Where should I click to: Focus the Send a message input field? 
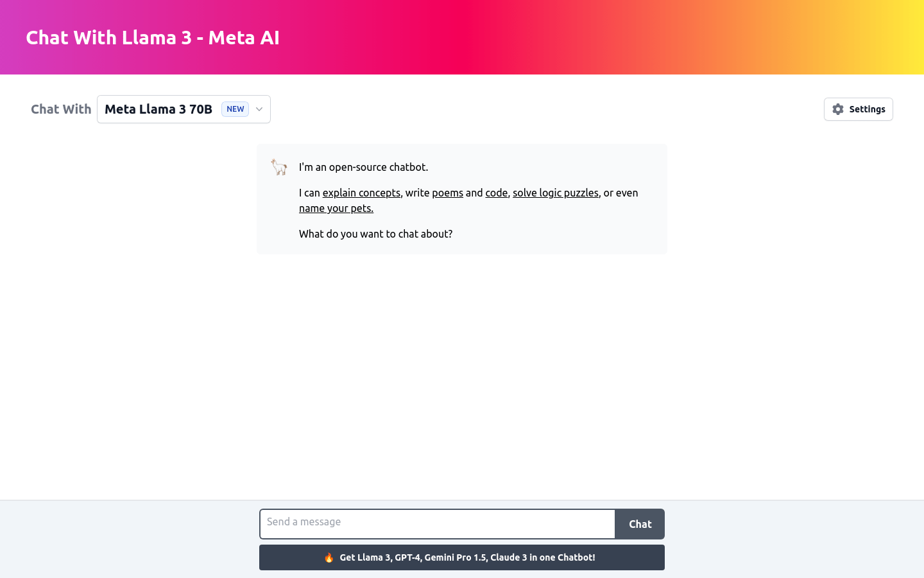(438, 524)
